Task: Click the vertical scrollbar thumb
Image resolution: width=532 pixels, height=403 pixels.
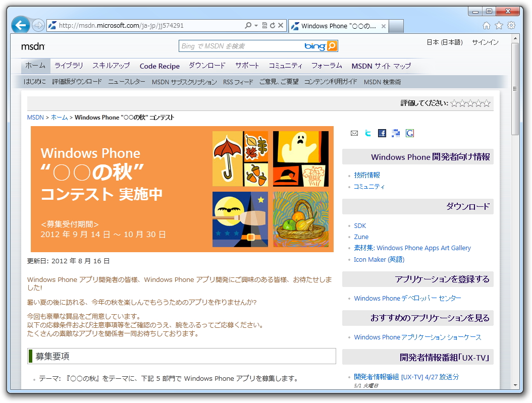Action: [x=515, y=89]
